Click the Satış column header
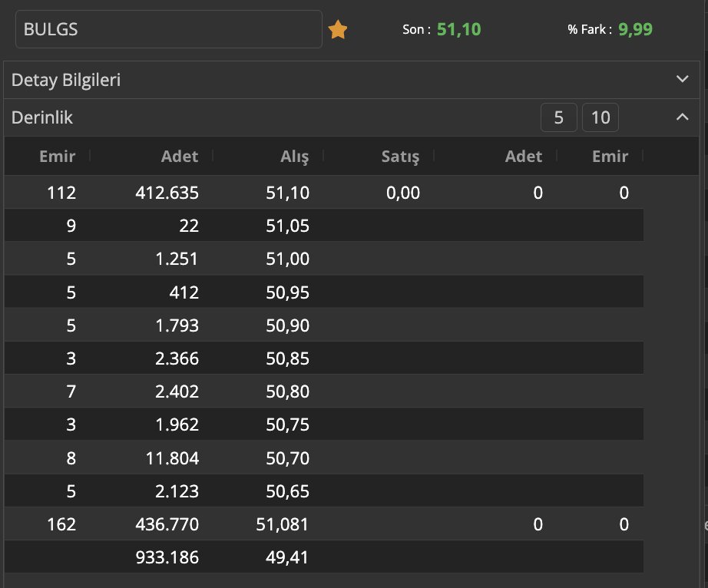The width and height of the screenshot is (708, 588). point(400,157)
